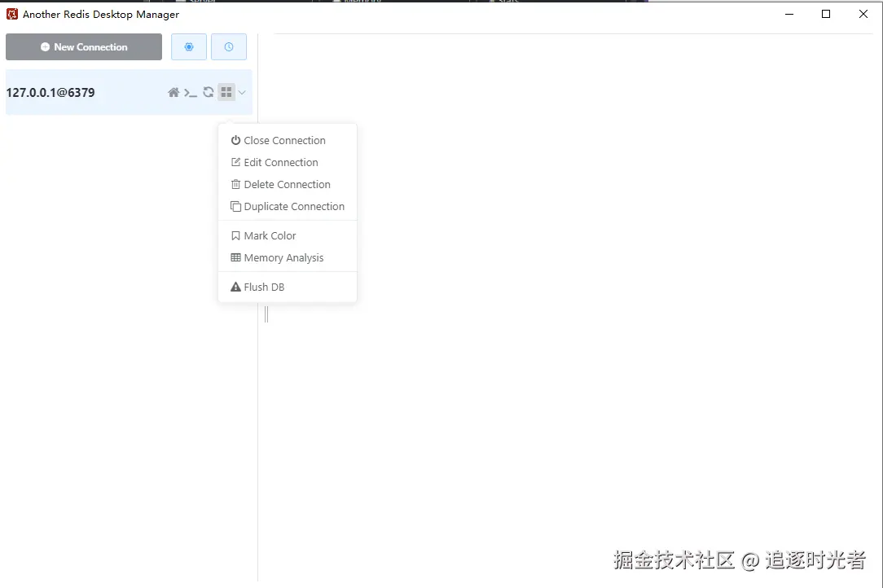Maximize the Redis Desktop Manager window
The height and width of the screenshot is (588, 883).
825,14
